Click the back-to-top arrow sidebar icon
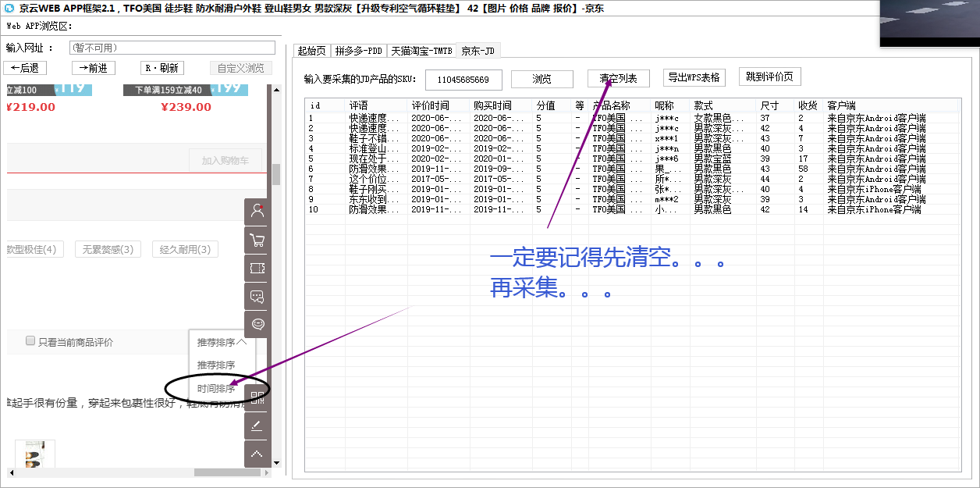This screenshot has height=488, width=980. pos(257,454)
